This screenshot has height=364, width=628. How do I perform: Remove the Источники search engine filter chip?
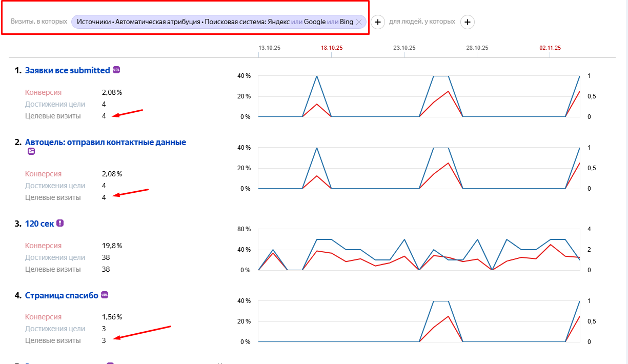359,22
